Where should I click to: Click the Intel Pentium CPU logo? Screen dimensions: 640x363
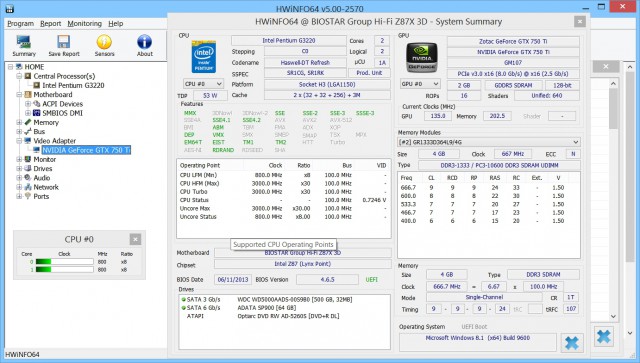[204, 57]
